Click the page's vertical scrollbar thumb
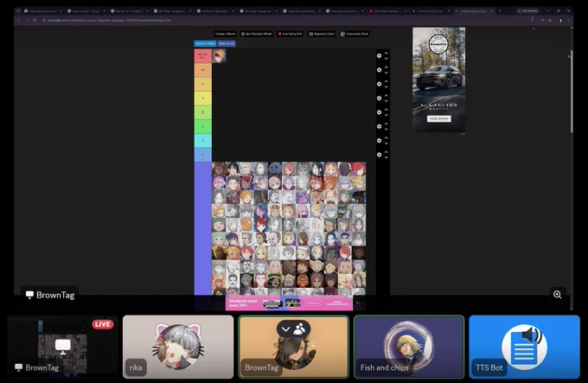 [x=571, y=92]
